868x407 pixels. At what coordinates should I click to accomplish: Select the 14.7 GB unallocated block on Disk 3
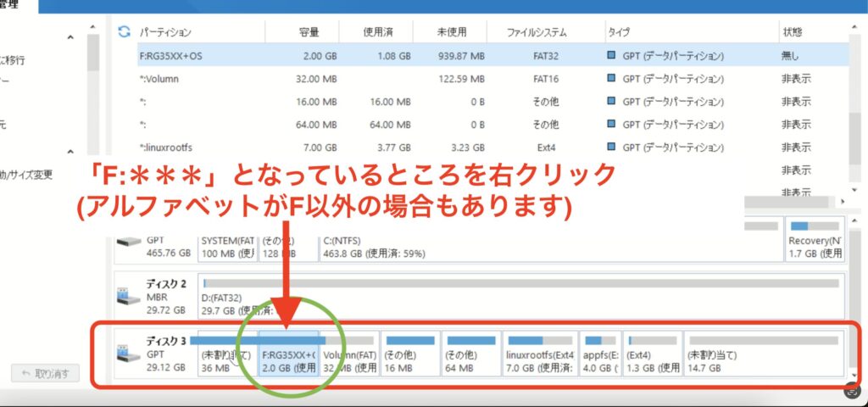click(764, 354)
